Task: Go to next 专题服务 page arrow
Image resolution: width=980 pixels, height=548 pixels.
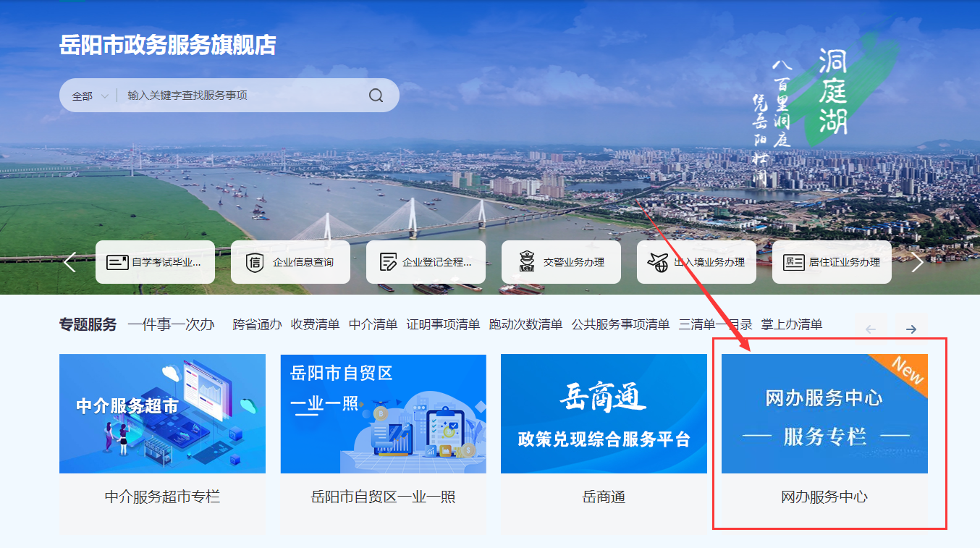Action: click(911, 329)
